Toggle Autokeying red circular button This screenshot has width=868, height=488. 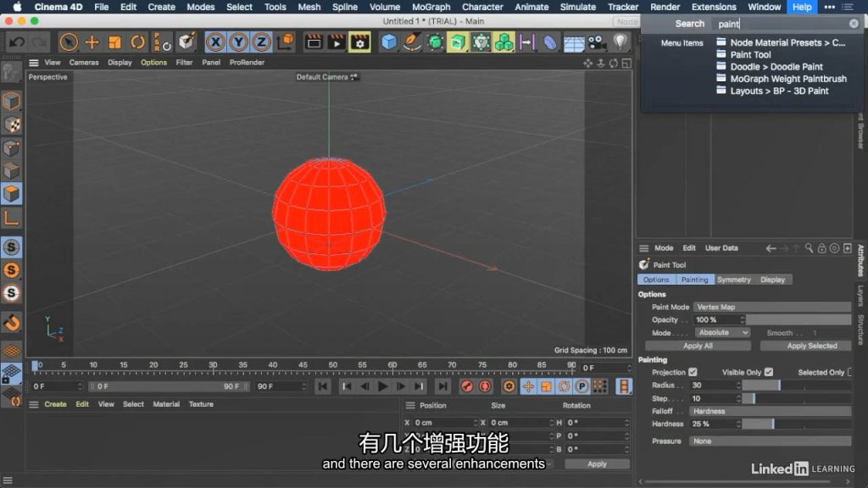(485, 386)
